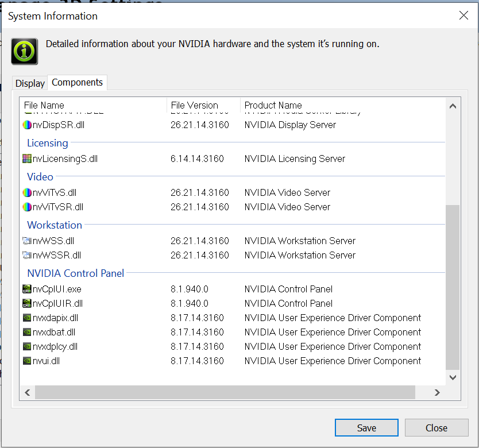
Task: Select the nvViTvS.dll file name
Action: coord(55,192)
